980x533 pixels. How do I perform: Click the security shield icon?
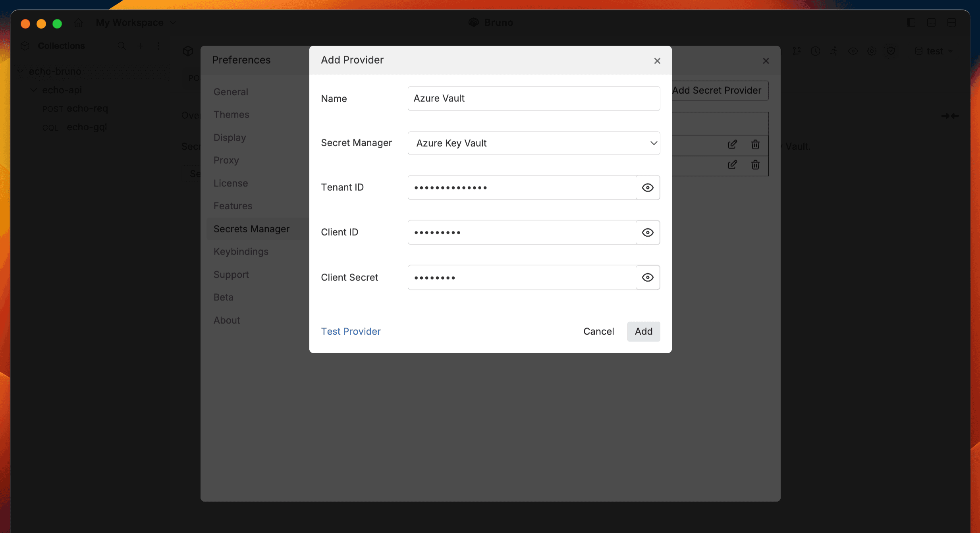[x=891, y=51]
